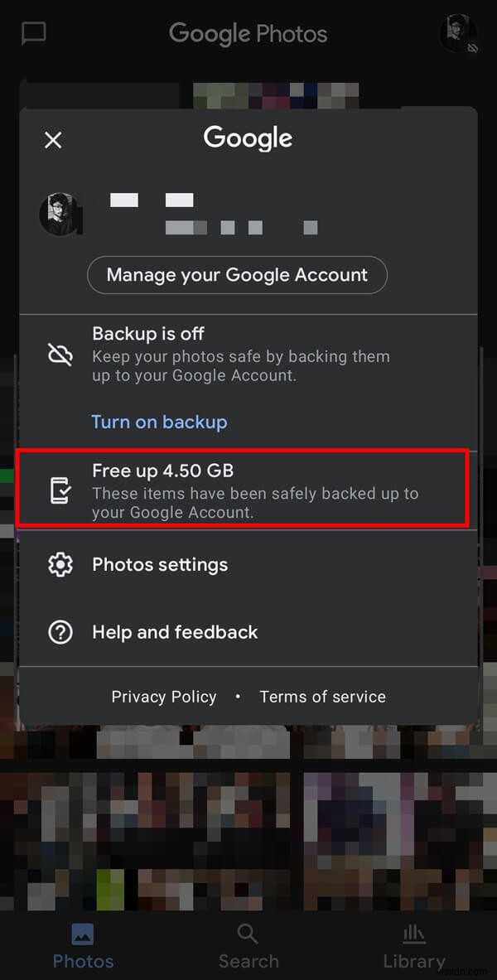Screen dimensions: 497x980
Task: Tap the chat bubble icon at top left
Action: (x=33, y=33)
